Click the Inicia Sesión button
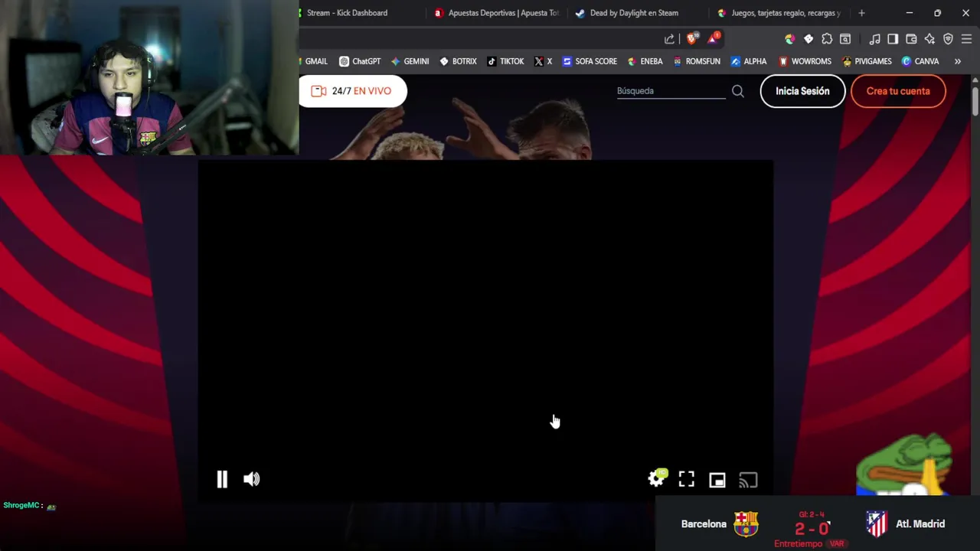980x551 pixels. click(x=802, y=91)
